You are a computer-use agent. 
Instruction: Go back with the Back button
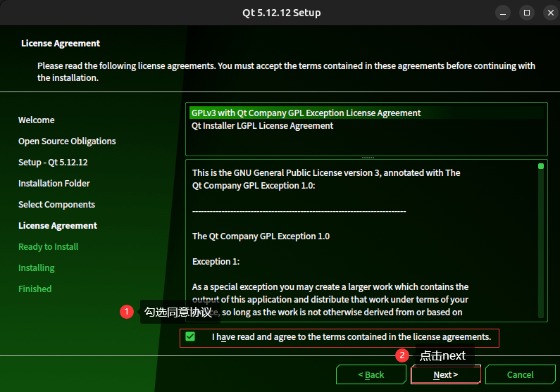pyautogui.click(x=371, y=374)
